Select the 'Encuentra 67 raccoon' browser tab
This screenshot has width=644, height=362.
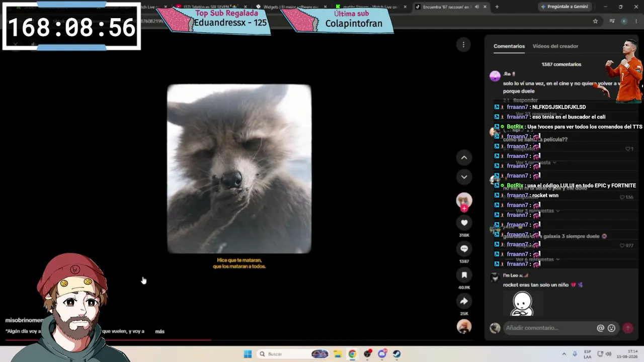click(x=446, y=7)
